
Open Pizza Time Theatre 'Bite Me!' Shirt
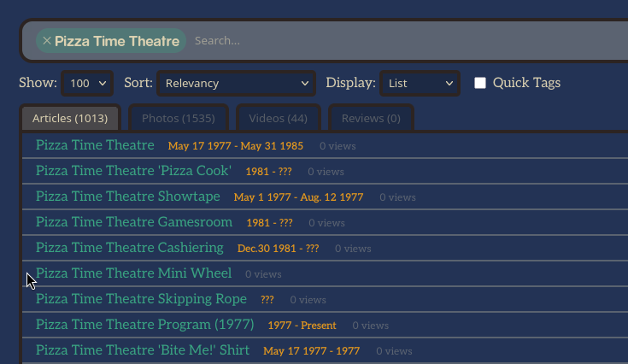[143, 350]
